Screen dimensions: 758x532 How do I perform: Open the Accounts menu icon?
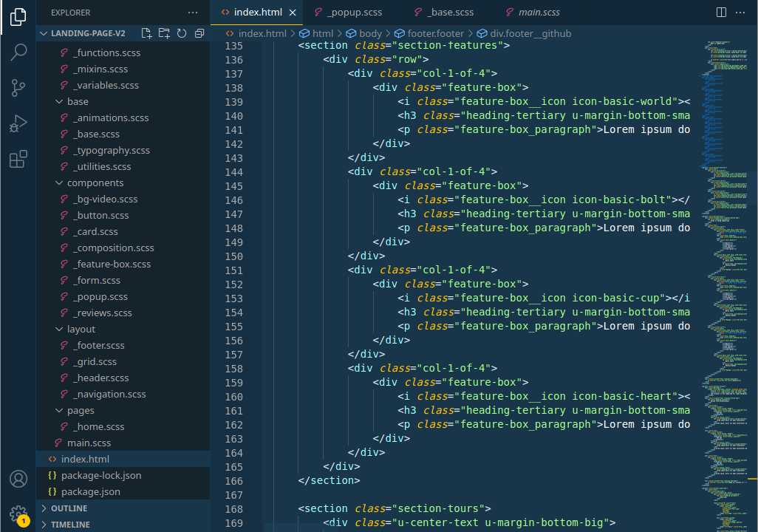(x=18, y=479)
